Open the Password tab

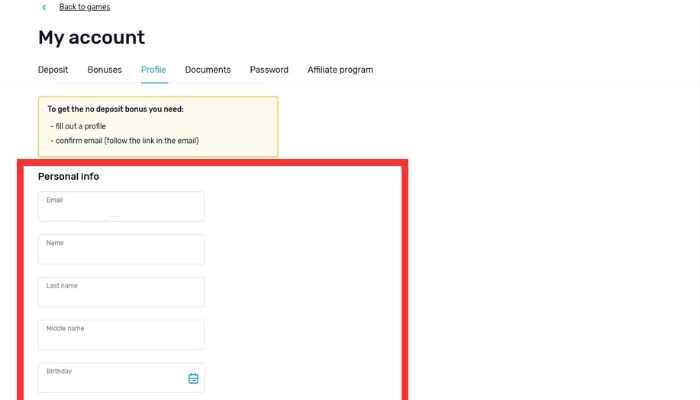click(269, 70)
